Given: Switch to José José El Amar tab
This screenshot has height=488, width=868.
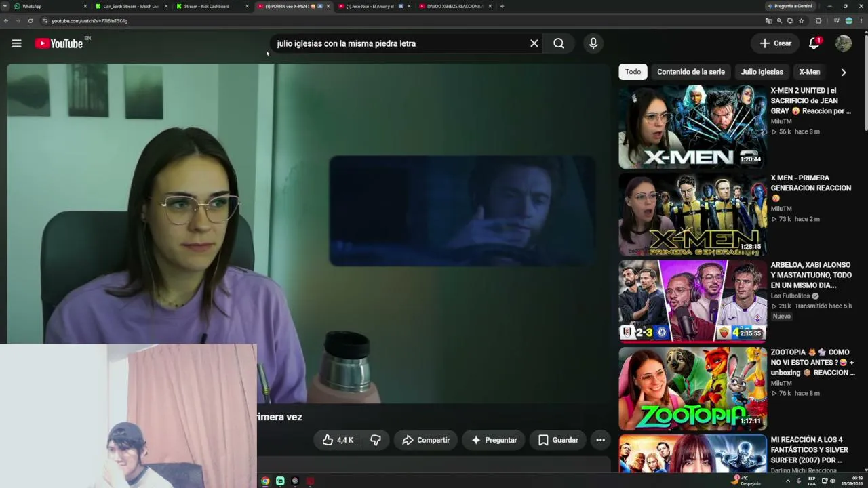Looking at the screenshot, I should pyautogui.click(x=374, y=6).
